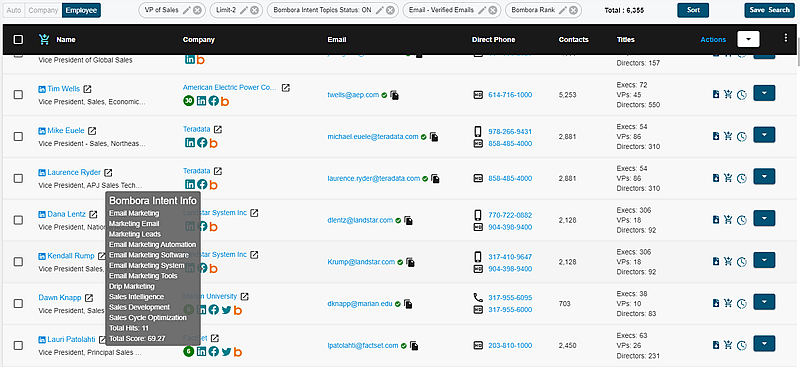Check the Kendall Rump row checkbox
This screenshot has width=800, height=367.
pyautogui.click(x=18, y=262)
